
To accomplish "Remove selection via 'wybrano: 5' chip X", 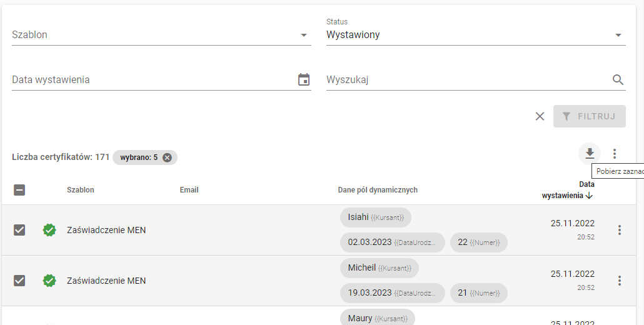I will point(167,157).
